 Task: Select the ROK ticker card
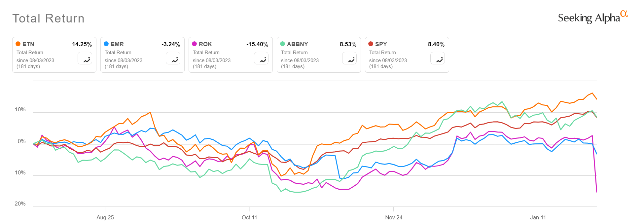[x=231, y=55]
